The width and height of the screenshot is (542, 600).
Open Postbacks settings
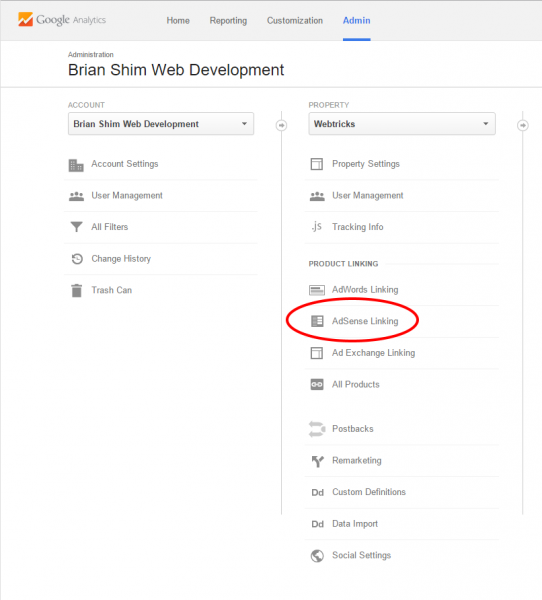[353, 429]
